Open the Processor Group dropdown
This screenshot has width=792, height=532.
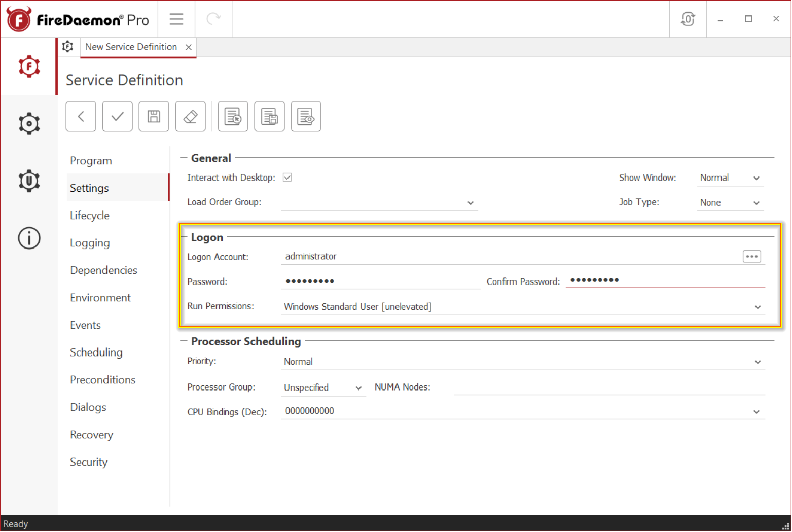point(323,388)
